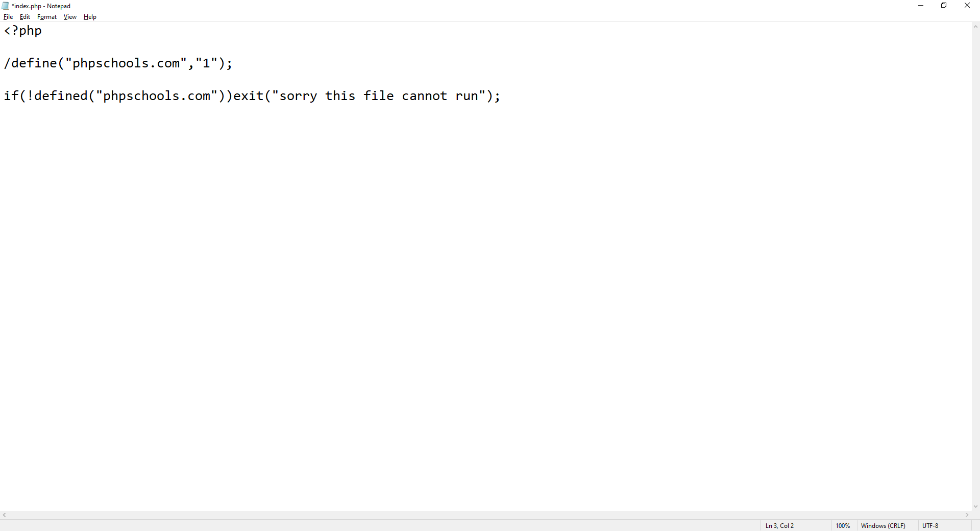
Task: Open the Edit menu
Action: pos(24,16)
